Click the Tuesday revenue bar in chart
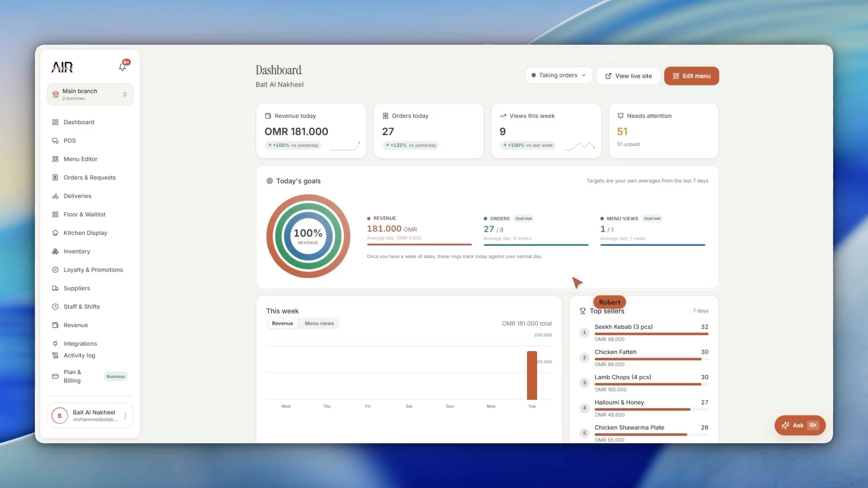 tap(532, 375)
